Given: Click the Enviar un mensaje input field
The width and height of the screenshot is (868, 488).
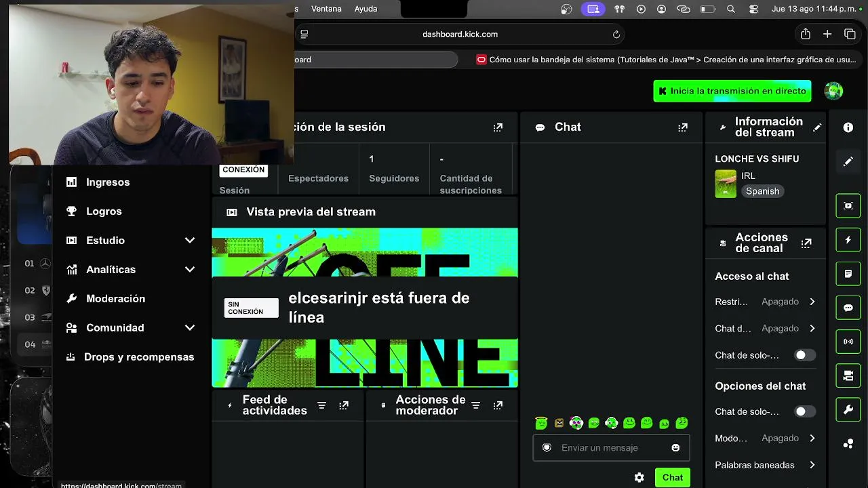Looking at the screenshot, I should (x=611, y=448).
